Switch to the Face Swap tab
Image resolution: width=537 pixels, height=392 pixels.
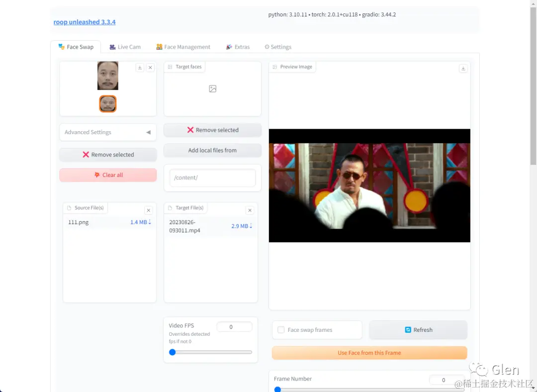(76, 47)
